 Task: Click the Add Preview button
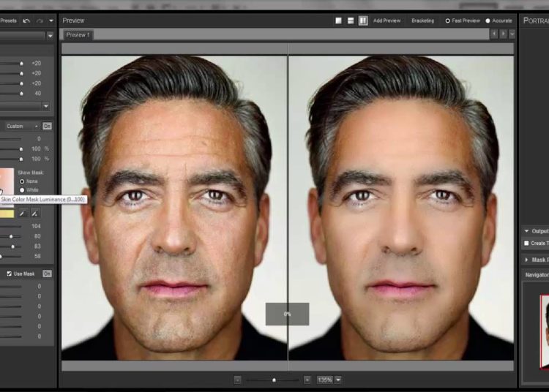386,20
